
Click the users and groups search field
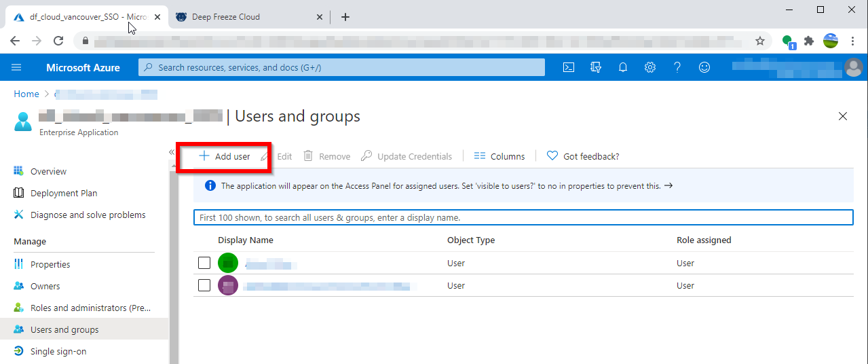(523, 217)
